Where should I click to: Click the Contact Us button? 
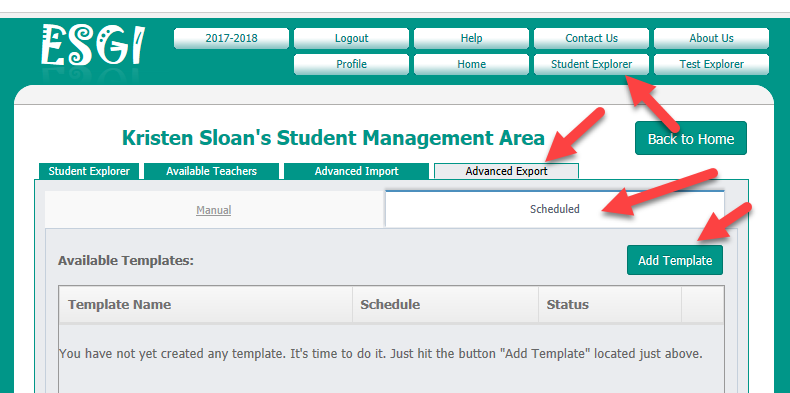[x=591, y=38]
